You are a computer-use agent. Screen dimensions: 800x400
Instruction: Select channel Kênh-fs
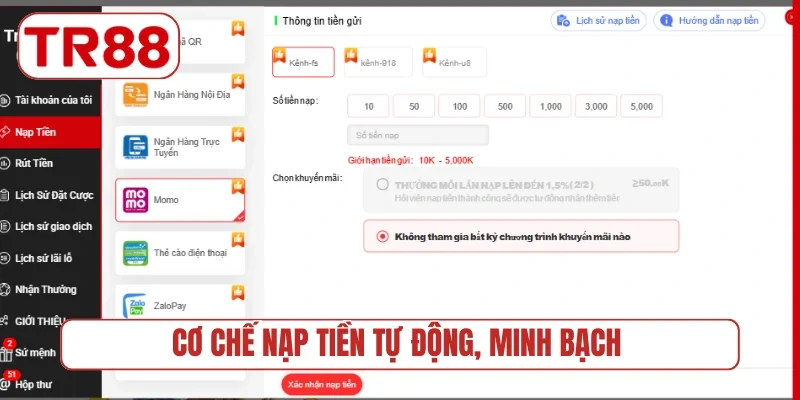click(304, 62)
